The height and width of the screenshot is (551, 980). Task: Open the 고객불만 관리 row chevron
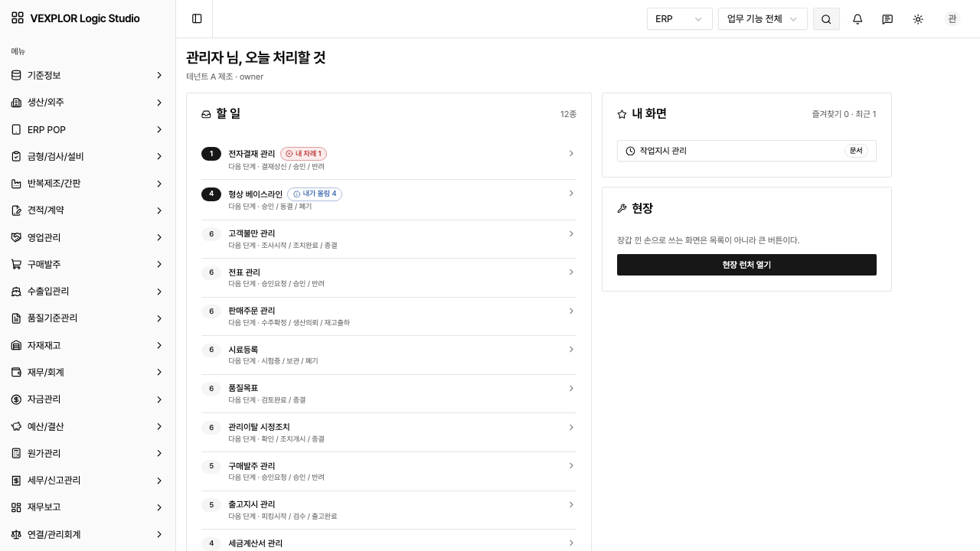coord(571,233)
